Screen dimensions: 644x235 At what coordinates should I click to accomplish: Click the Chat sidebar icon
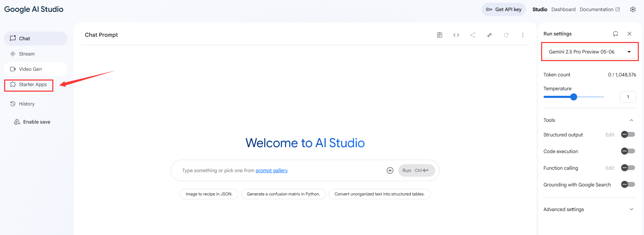coord(13,39)
